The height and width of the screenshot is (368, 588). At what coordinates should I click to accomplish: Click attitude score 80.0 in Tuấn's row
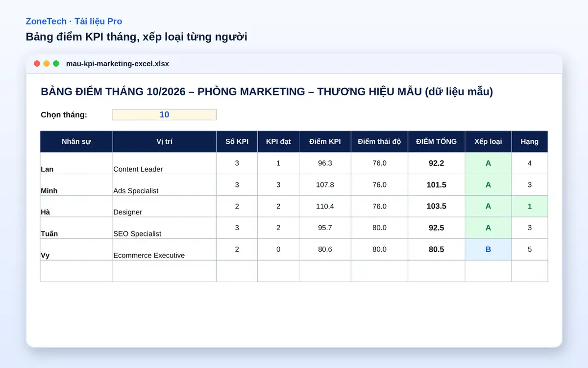click(379, 228)
